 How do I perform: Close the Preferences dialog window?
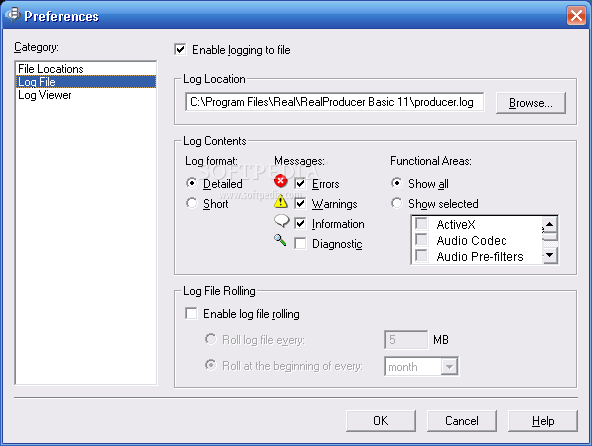point(576,16)
